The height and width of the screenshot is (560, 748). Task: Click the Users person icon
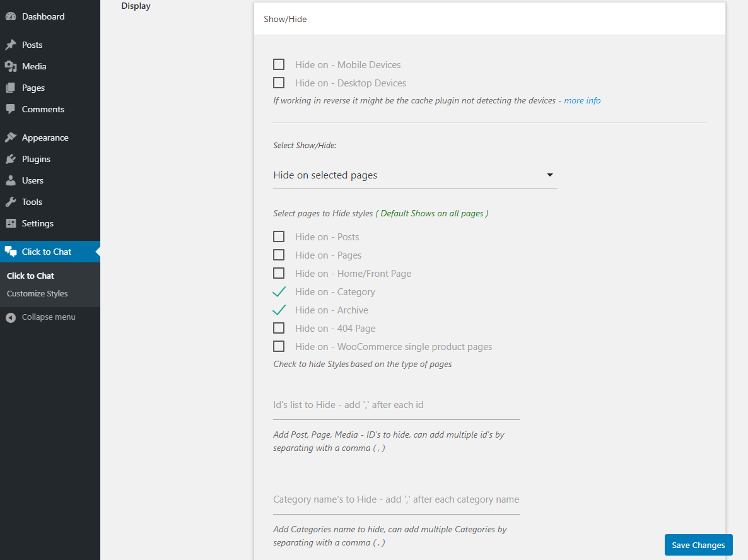(x=11, y=180)
